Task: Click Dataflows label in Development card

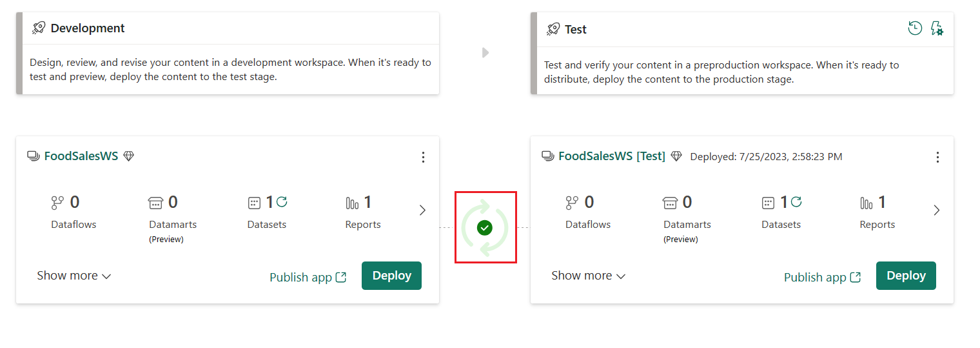Action: [x=73, y=225]
